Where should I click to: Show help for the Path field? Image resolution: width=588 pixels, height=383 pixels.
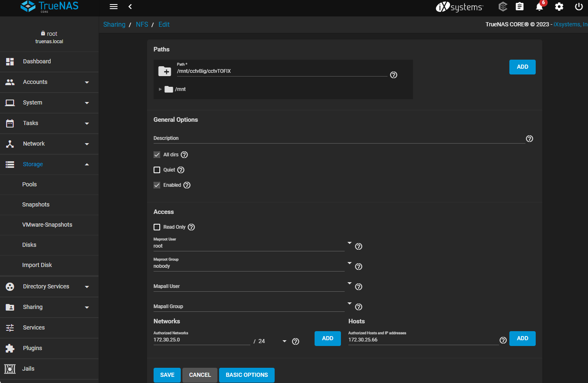394,75
